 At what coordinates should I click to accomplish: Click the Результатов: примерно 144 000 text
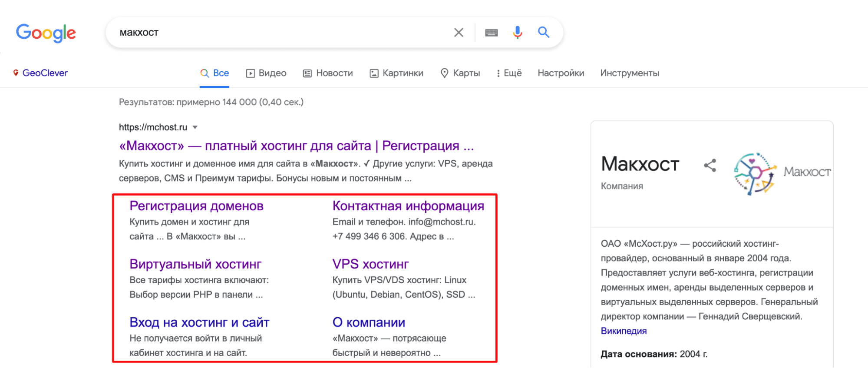point(211,102)
